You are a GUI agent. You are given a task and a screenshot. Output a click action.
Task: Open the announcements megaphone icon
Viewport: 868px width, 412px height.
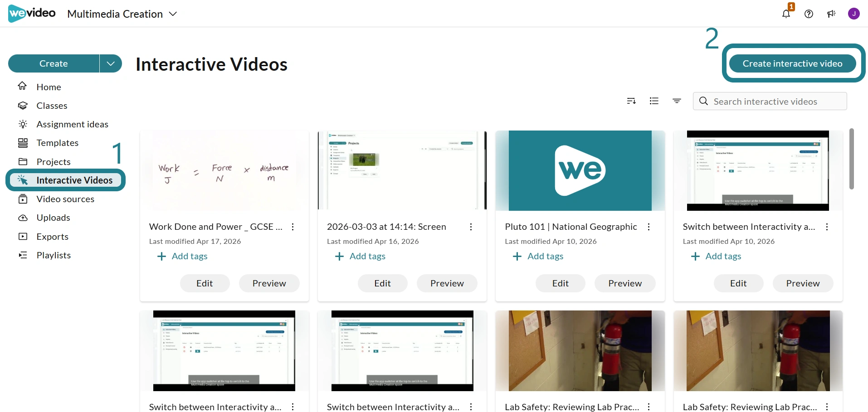831,14
